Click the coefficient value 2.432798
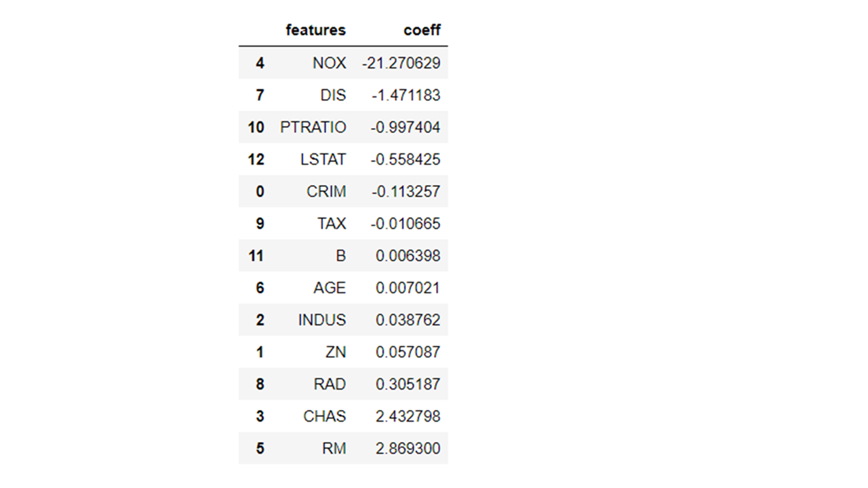The image size is (868, 488). pos(408,416)
